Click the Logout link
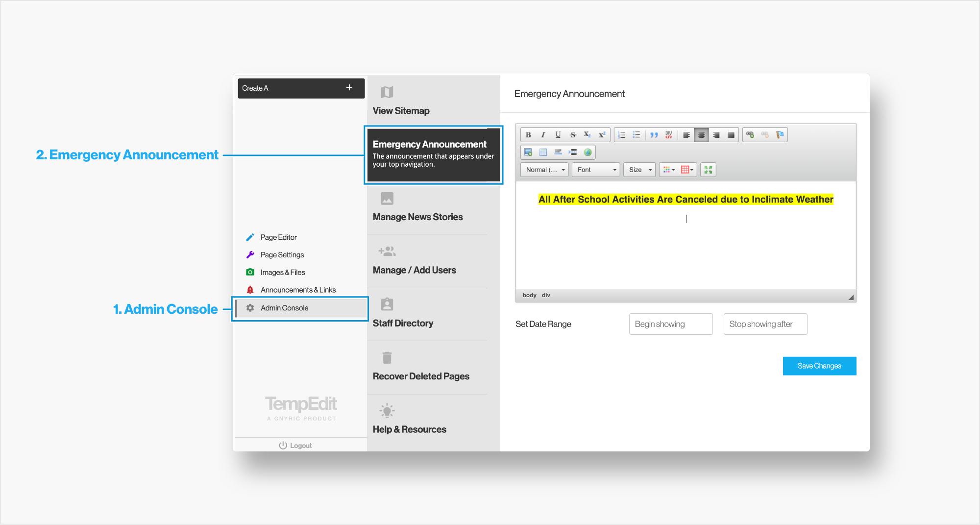Screen dimensions: 980x525 pos(295,446)
